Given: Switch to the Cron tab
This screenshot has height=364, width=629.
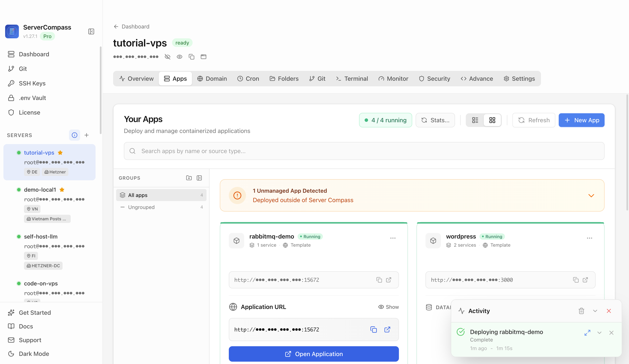Looking at the screenshot, I should [x=248, y=79].
